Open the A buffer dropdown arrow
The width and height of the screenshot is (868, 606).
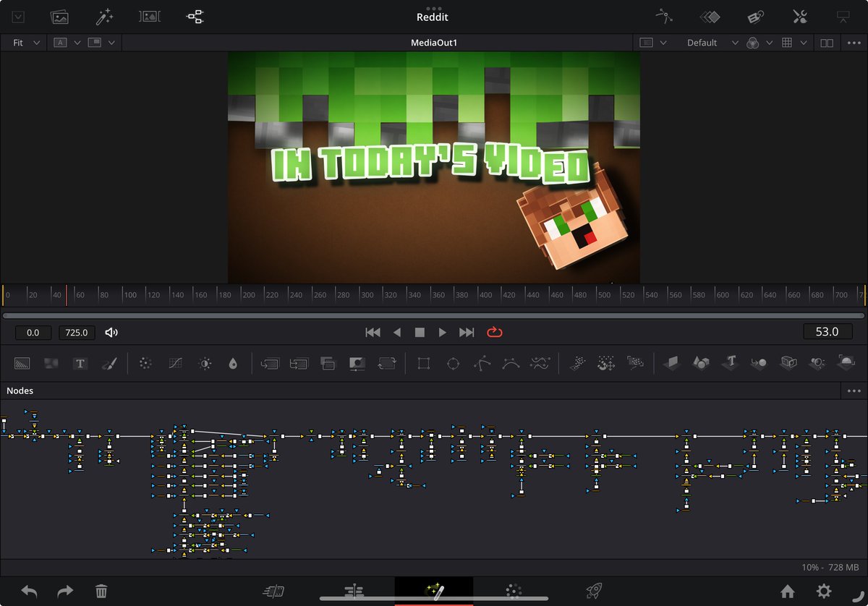(77, 43)
